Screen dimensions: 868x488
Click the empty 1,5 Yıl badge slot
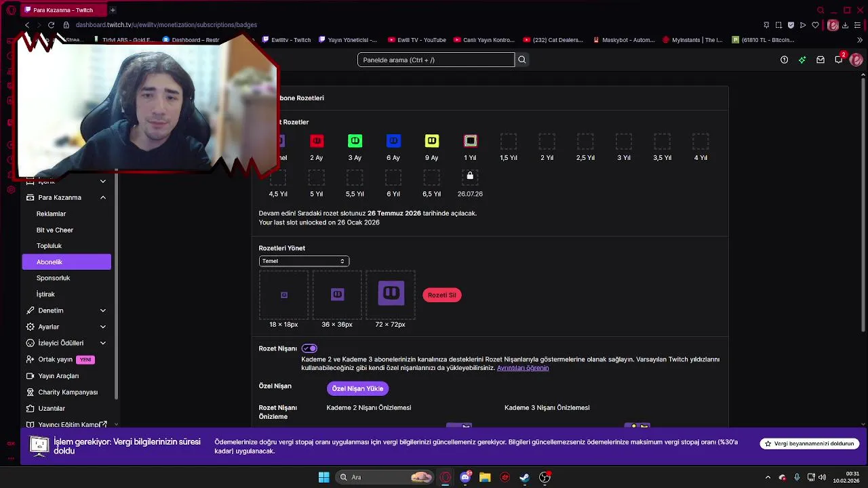pos(509,141)
